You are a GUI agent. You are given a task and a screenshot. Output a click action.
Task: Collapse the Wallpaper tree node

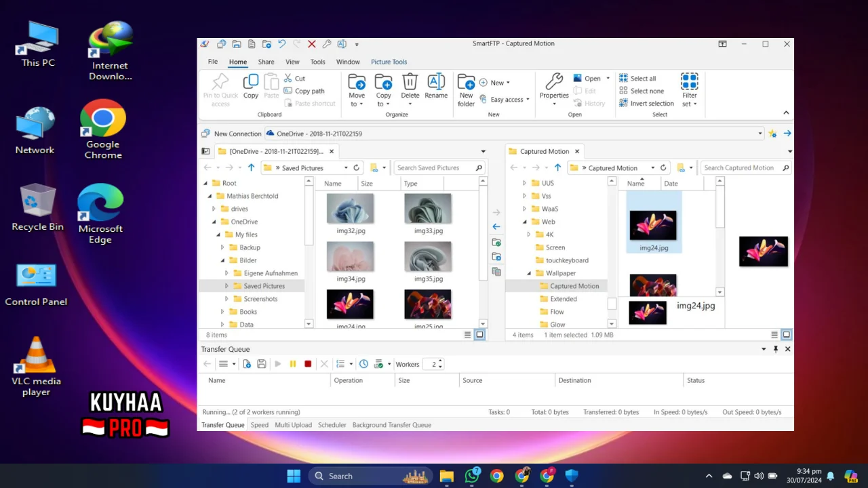pyautogui.click(x=529, y=273)
